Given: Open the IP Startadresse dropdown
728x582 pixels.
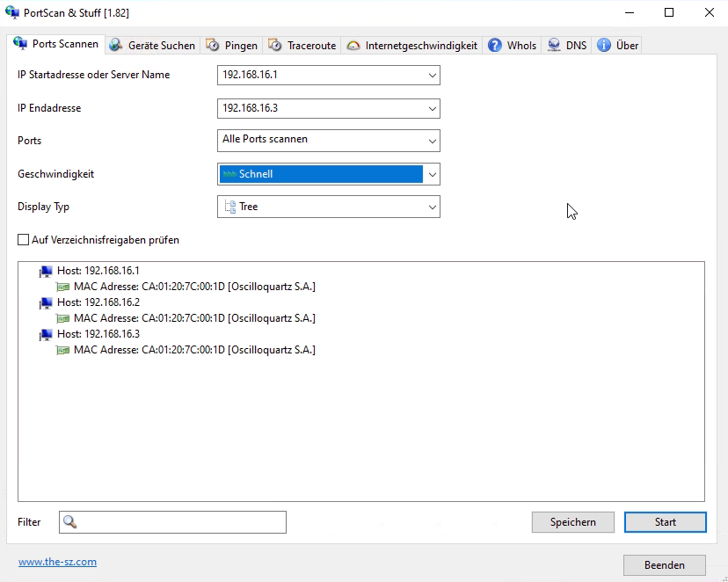Looking at the screenshot, I should (x=432, y=76).
